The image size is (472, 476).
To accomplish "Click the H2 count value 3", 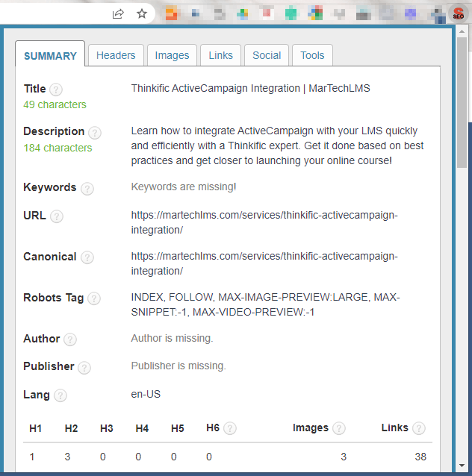I will click(67, 457).
